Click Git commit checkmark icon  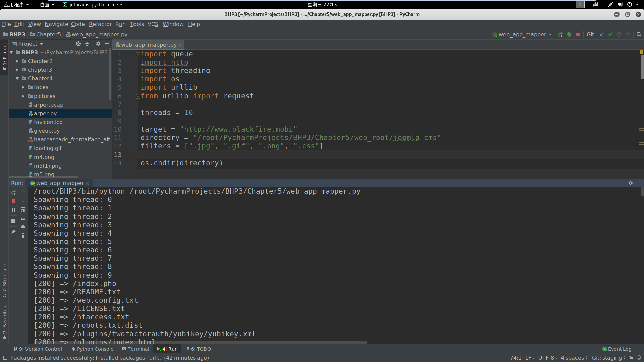click(610, 34)
